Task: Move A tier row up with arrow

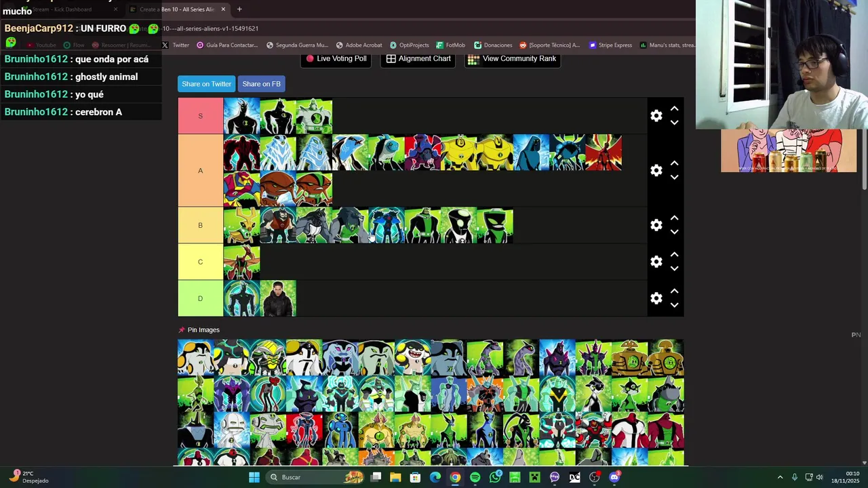Action: (x=674, y=163)
